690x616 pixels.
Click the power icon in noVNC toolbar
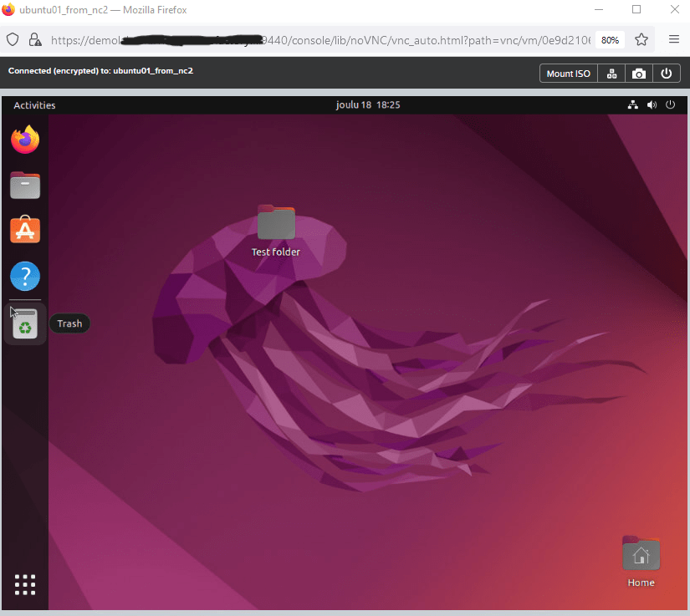[x=667, y=74]
